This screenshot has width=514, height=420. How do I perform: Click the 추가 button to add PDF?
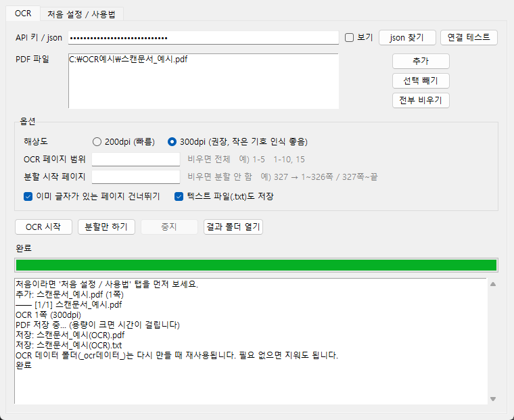421,61
